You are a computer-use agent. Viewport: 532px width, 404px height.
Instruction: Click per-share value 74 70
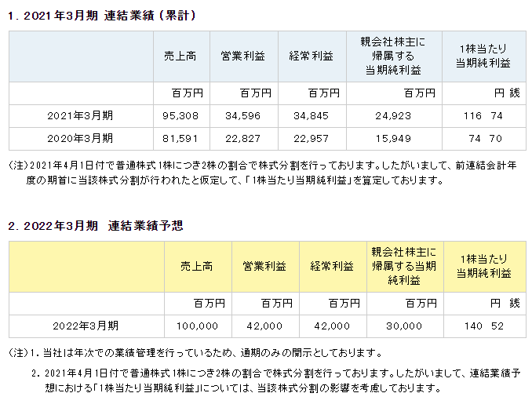[x=485, y=139]
